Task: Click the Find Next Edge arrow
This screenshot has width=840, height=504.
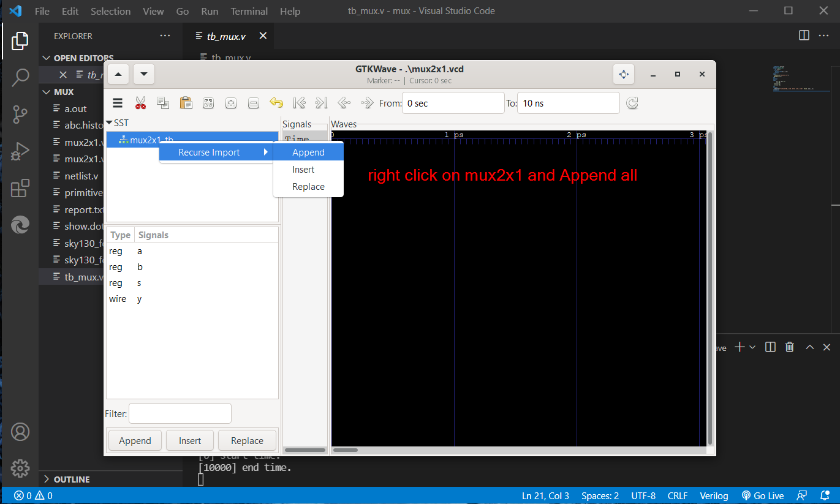Action: [x=366, y=103]
